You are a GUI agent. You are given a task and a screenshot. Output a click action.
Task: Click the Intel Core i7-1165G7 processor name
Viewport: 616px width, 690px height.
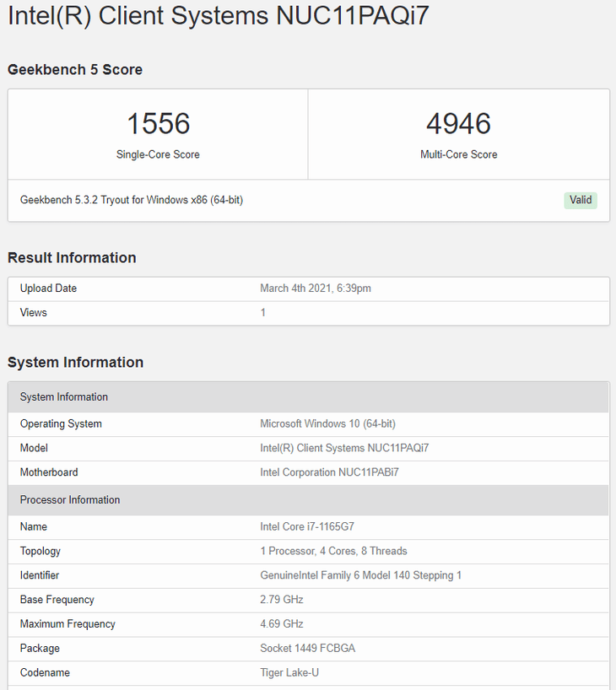307,527
